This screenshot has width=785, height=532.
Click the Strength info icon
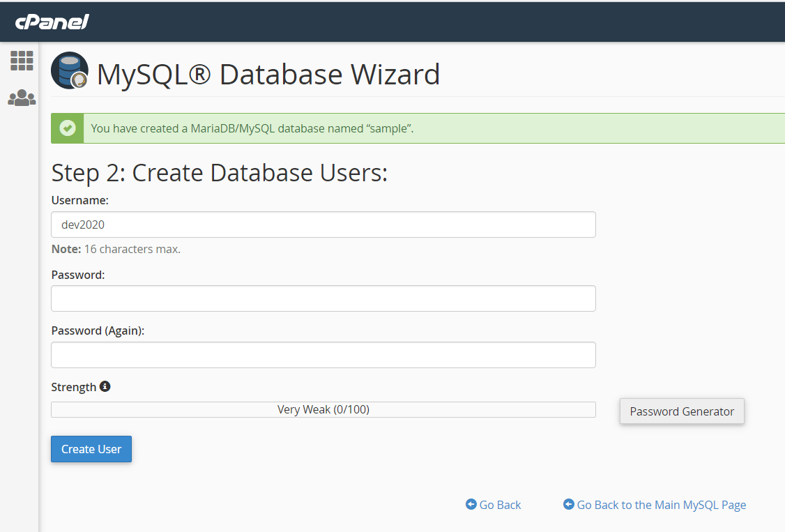(x=105, y=386)
